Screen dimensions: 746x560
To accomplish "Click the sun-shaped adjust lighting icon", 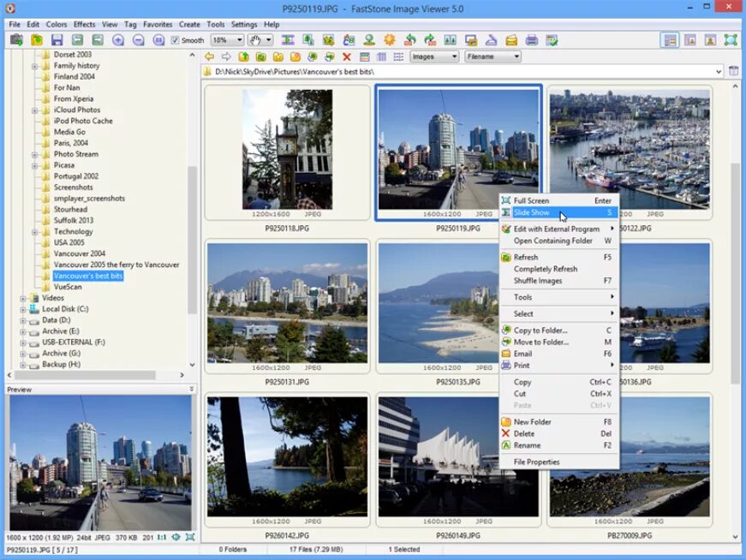I will coord(390,40).
